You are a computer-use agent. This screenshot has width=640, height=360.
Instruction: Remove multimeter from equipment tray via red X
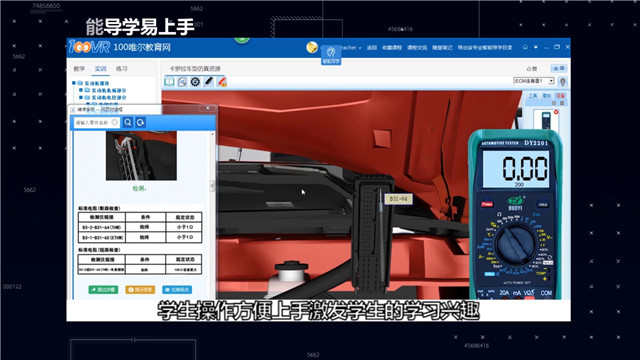[556, 112]
